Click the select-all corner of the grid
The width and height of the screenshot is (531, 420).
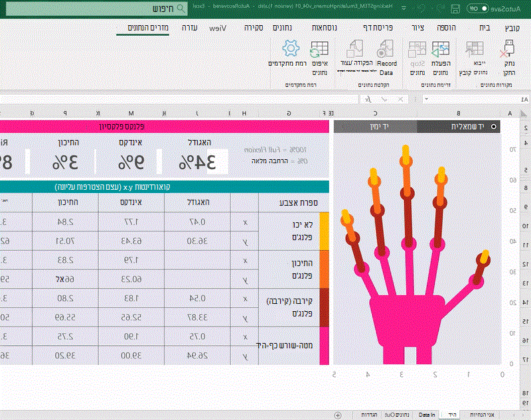click(524, 113)
